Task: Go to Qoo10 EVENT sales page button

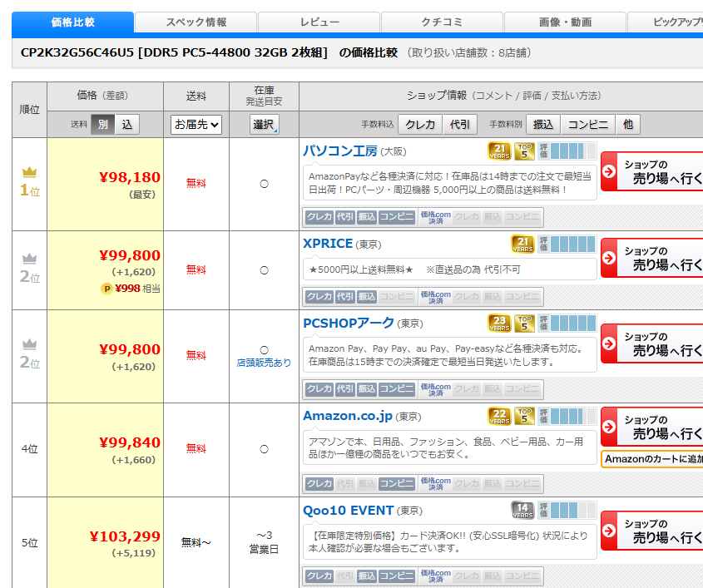Action: (652, 531)
